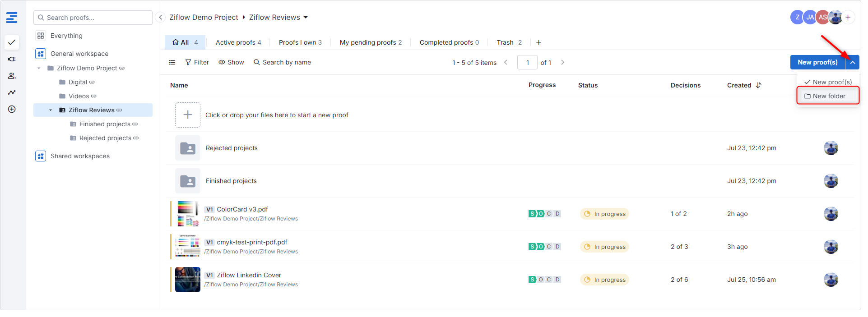Click the Created column sort arrow
The image size is (868, 317).
click(x=759, y=85)
